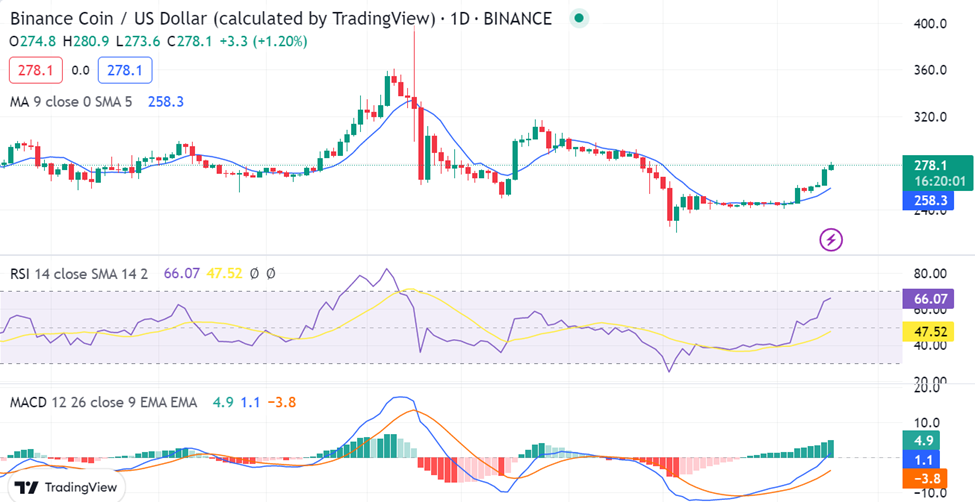Screen dimensions: 975x502
Task: Select the MACD 12 26 close 9 EMA EMA legend
Action: click(x=104, y=402)
